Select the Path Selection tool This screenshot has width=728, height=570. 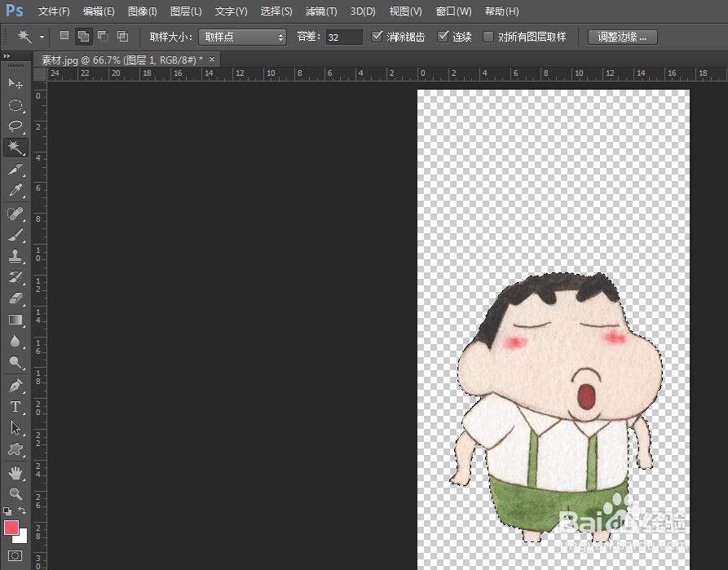click(15, 428)
